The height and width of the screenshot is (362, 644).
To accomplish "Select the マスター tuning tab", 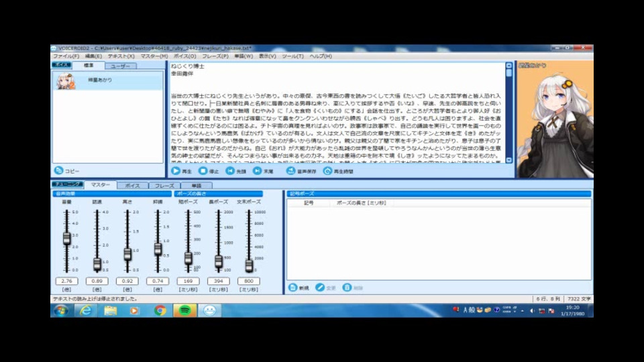I will coord(100,185).
